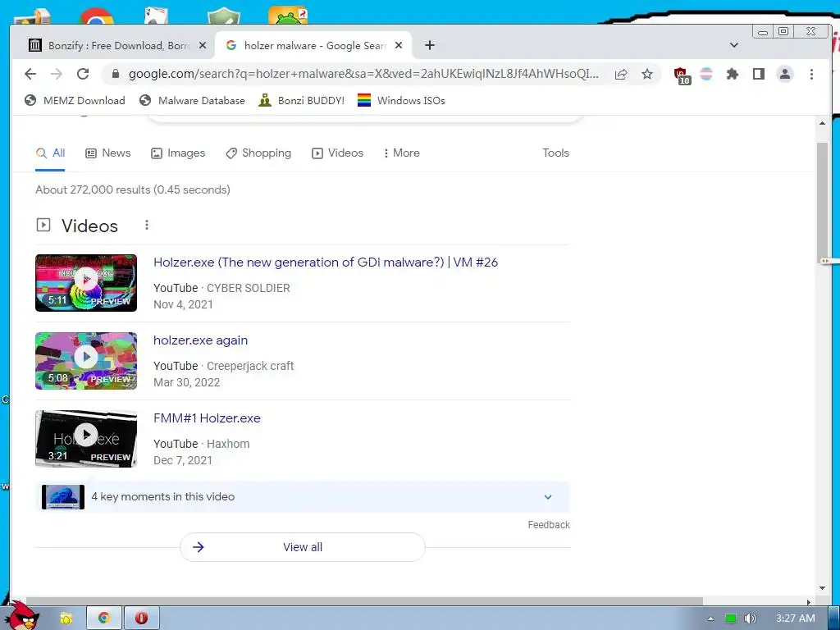Toggle the browser side panel
The image size is (840, 630).
(x=759, y=74)
